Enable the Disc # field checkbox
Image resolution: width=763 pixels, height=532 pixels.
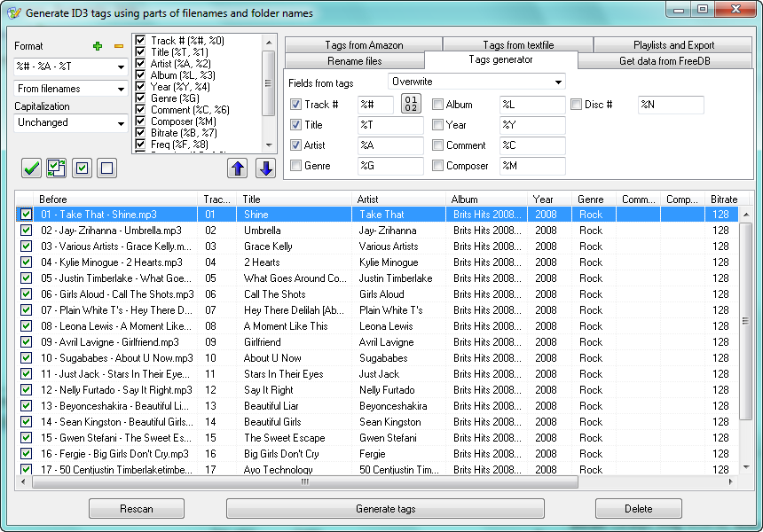(576, 104)
